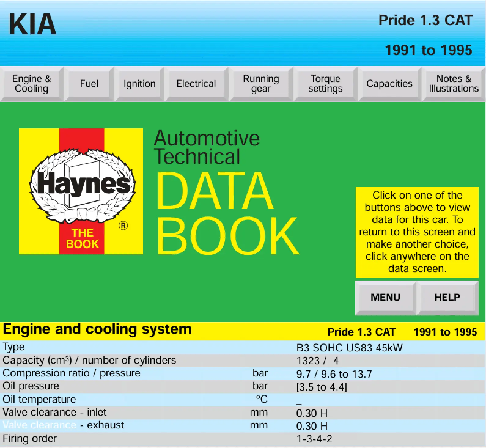Image resolution: width=486 pixels, height=448 pixels.
Task: Open the Engine & Cooling data tab
Action: [31, 84]
